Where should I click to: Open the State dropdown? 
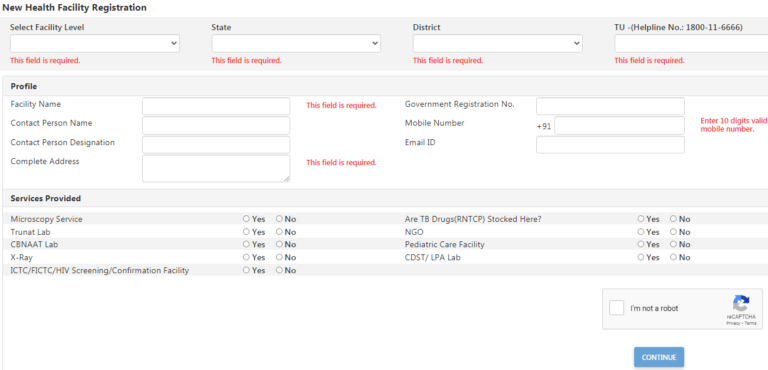[296, 44]
